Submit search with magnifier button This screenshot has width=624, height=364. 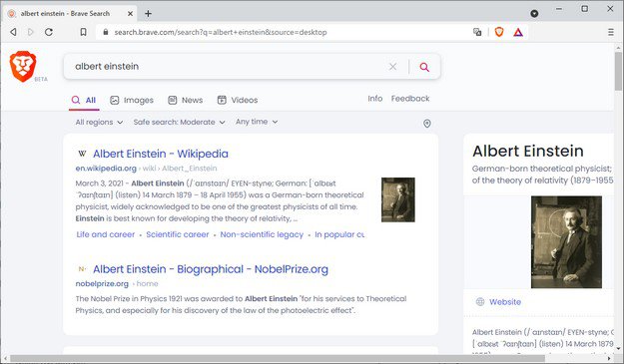424,67
